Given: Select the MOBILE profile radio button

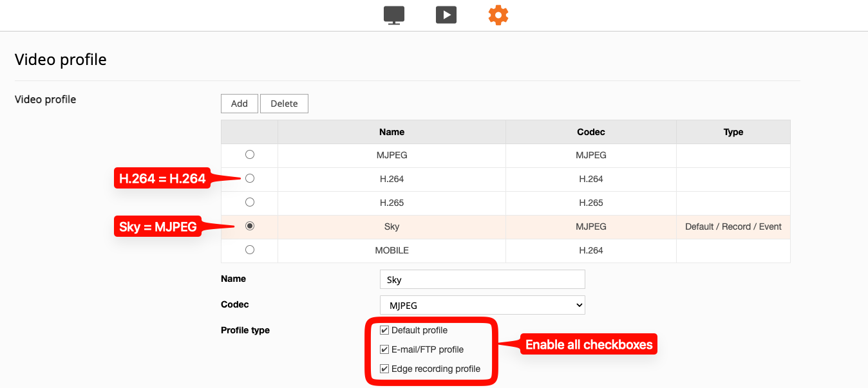Looking at the screenshot, I should (x=250, y=250).
